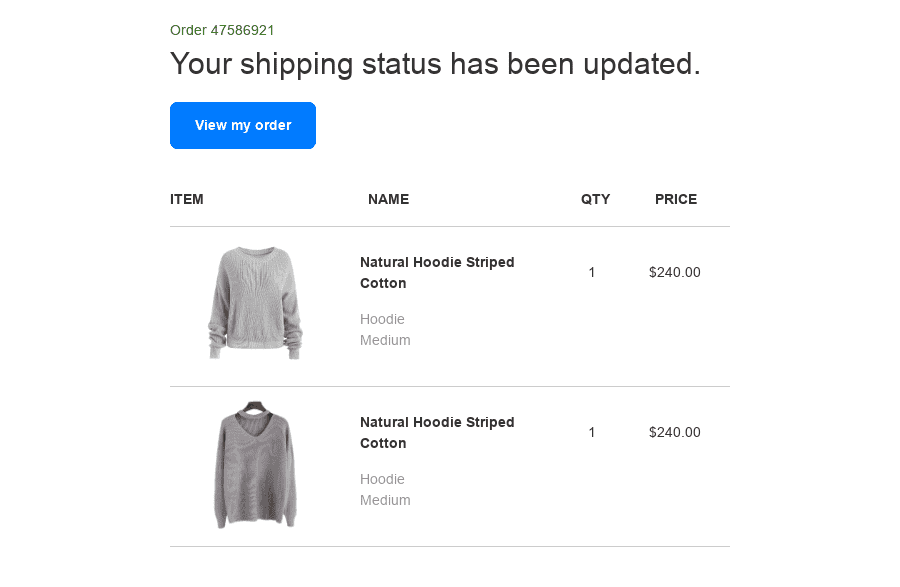This screenshot has width=900, height=587.
Task: Click the second item's quantity value
Action: click(x=592, y=432)
